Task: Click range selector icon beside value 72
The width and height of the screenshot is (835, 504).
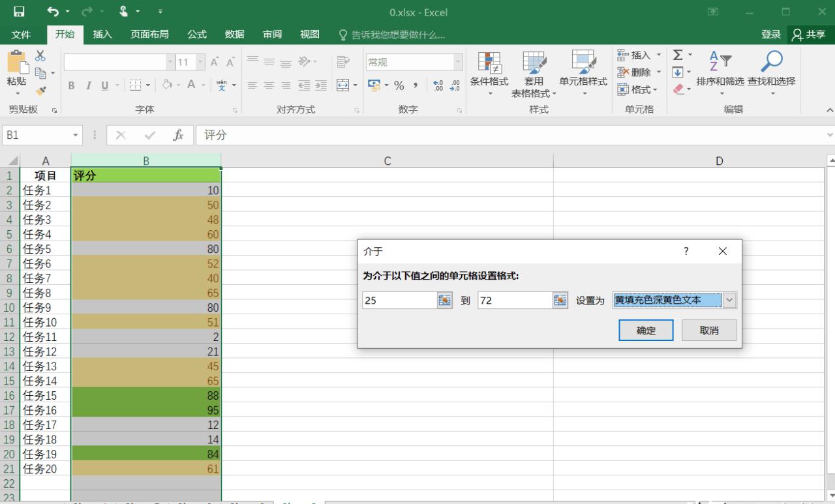Action: click(x=560, y=300)
